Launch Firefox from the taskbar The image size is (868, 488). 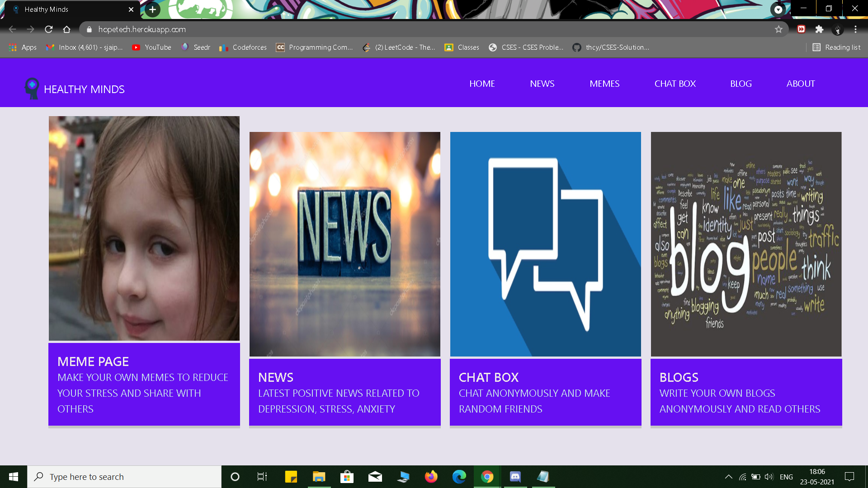click(431, 477)
